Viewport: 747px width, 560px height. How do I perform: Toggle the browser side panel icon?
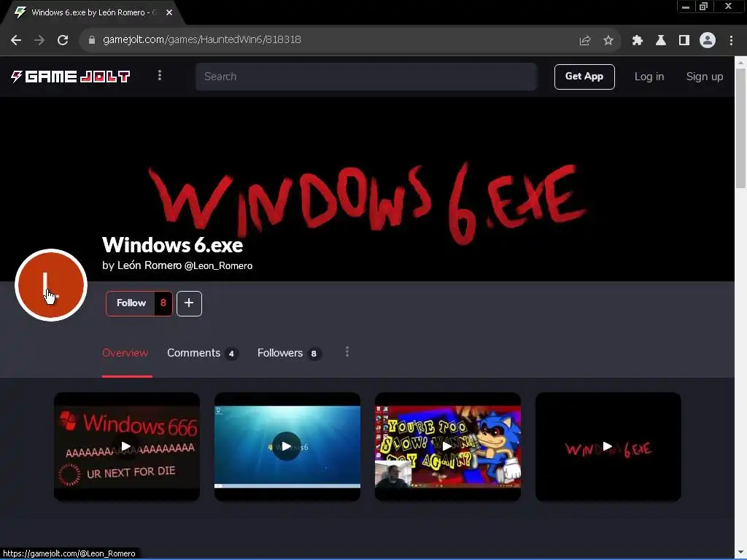pos(684,40)
